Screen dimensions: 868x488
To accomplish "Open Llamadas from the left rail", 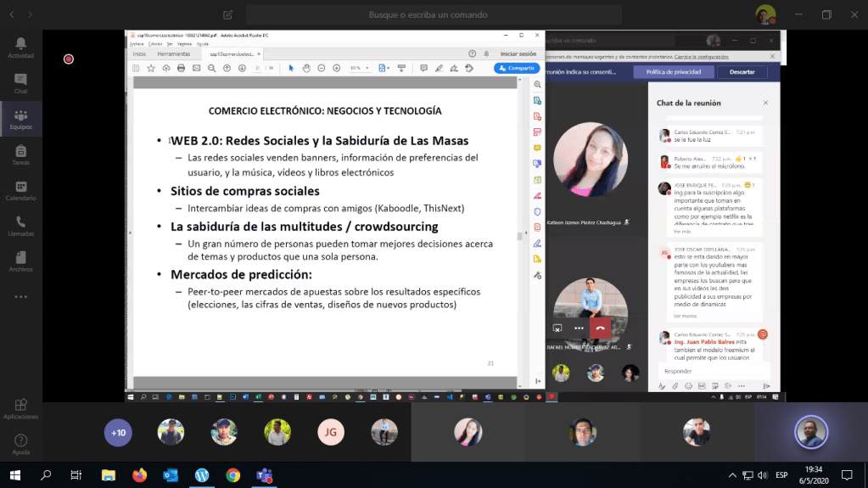I will pyautogui.click(x=20, y=226).
